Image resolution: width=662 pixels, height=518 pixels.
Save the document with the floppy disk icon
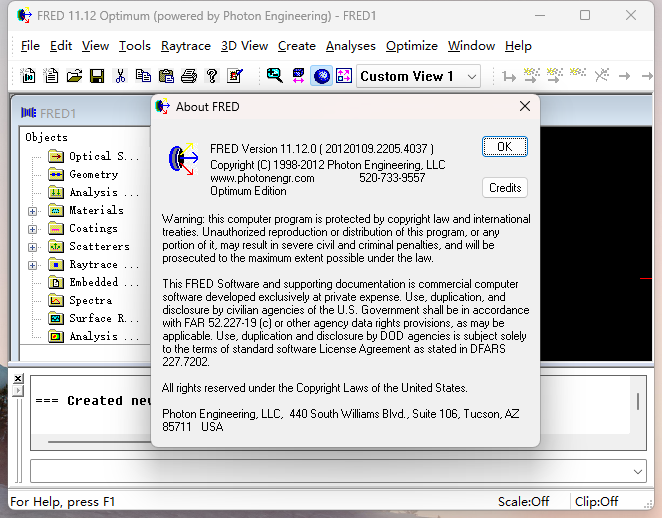coord(97,76)
